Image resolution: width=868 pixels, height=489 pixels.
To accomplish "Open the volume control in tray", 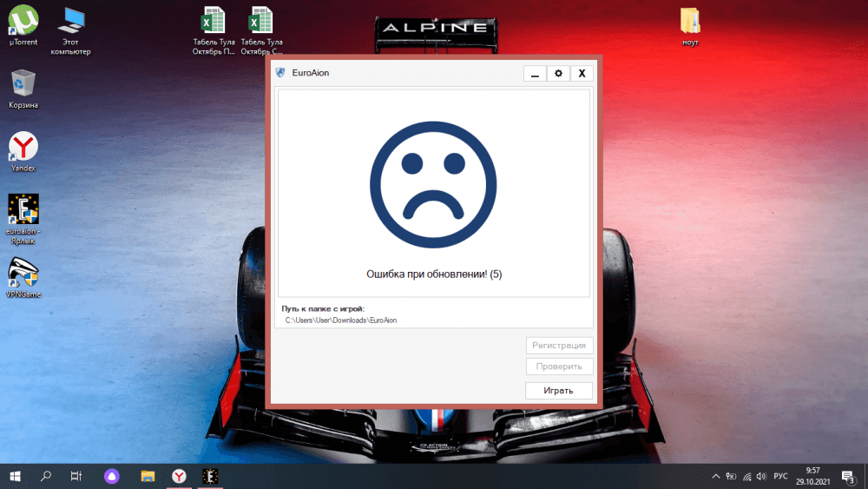I will pyautogui.click(x=760, y=476).
